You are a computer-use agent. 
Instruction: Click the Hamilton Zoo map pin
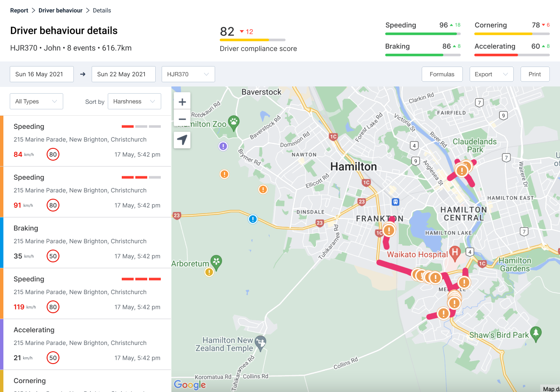coord(234,123)
